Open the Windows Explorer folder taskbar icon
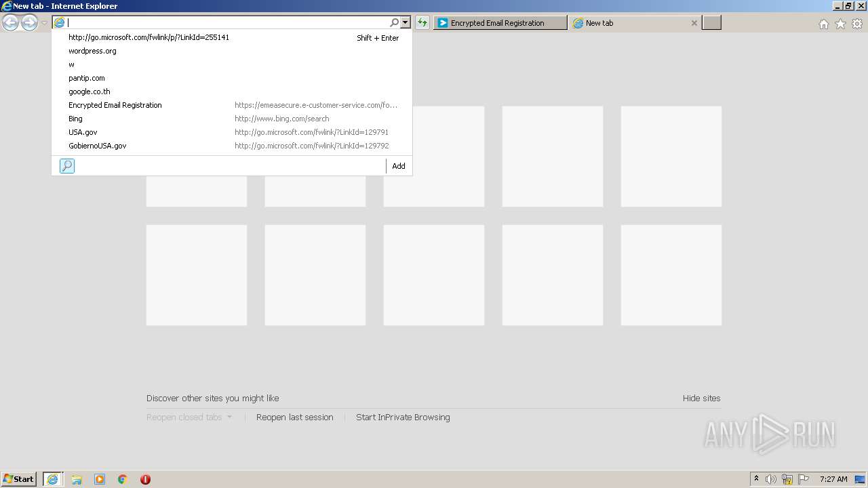The width and height of the screenshot is (868, 488). tap(77, 479)
